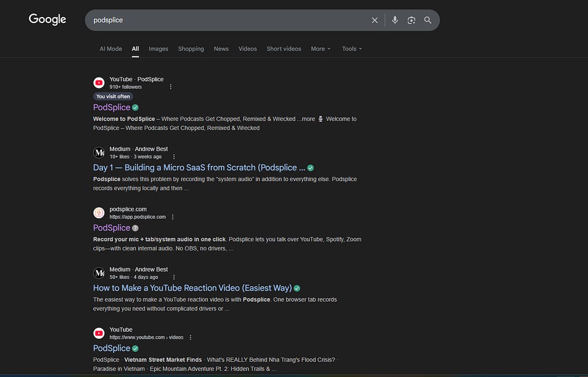This screenshot has width=588, height=377.
Task: Open the PodSplice YouTube videos result link
Action: (112, 348)
